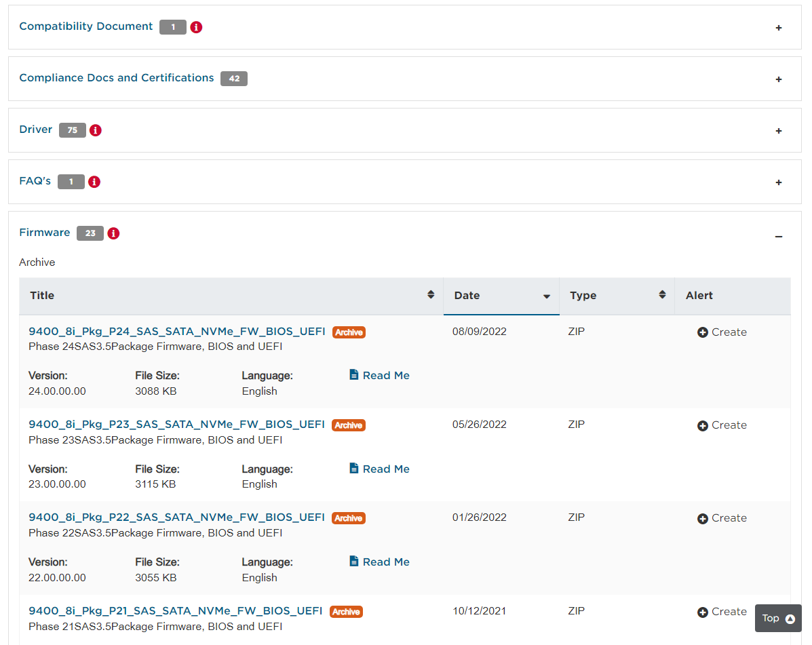Click the Firmware section heading
This screenshot has width=812, height=645.
[45, 233]
